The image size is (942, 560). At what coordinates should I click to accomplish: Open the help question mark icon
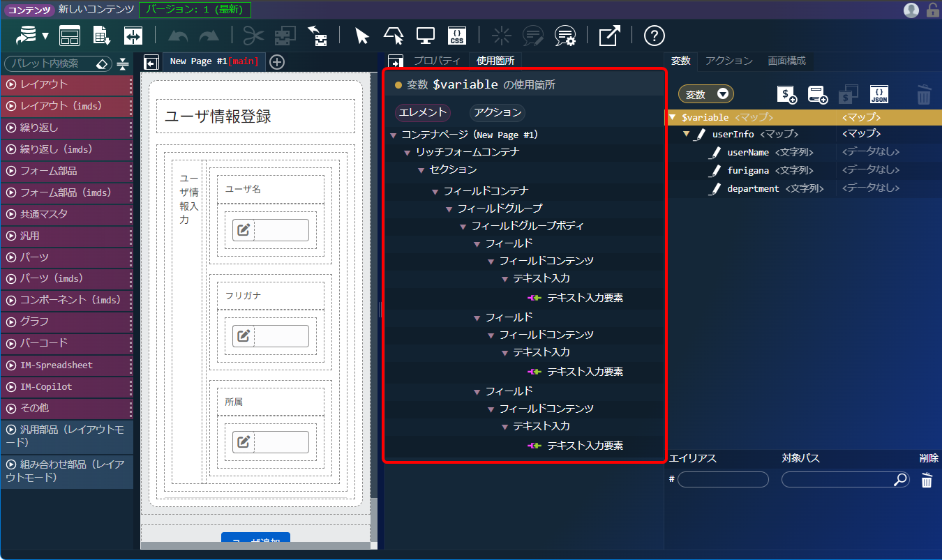pyautogui.click(x=654, y=36)
